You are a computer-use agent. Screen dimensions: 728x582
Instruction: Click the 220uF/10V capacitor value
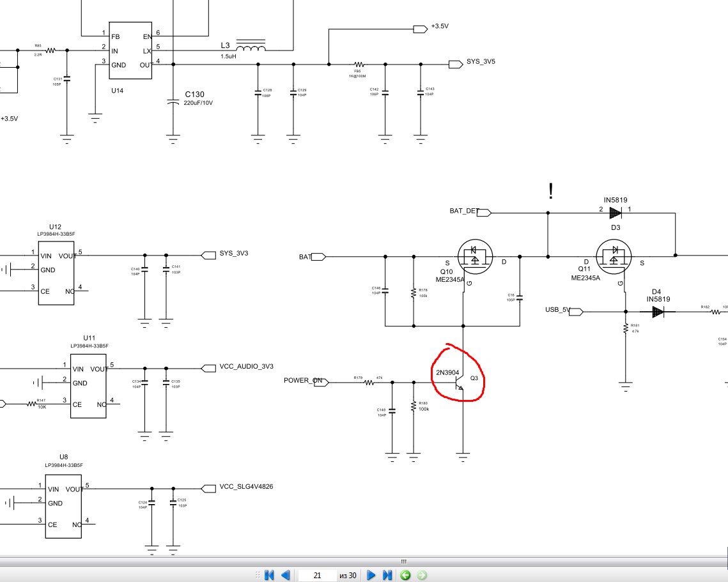198,103
